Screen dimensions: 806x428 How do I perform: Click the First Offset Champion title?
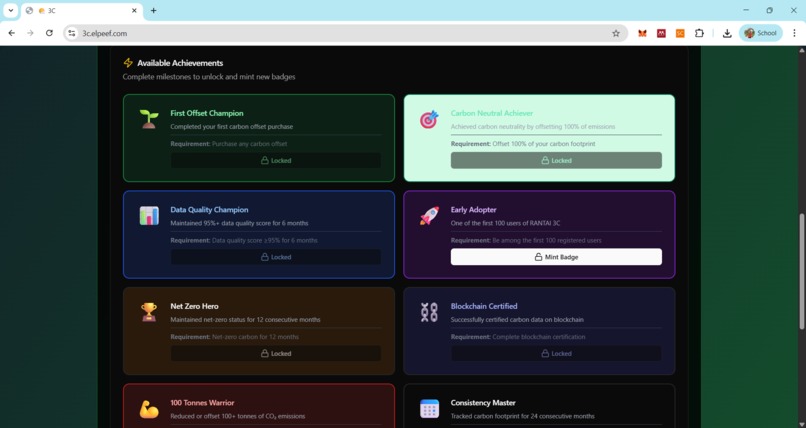(207, 113)
